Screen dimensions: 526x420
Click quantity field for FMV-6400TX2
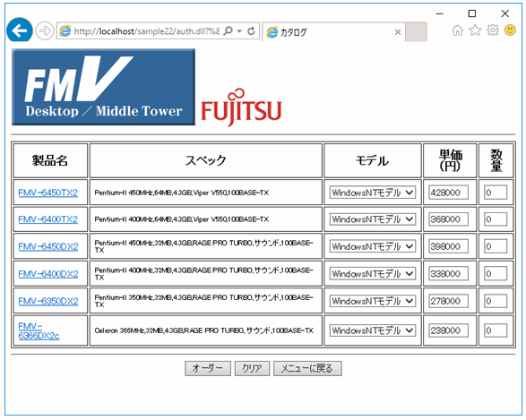point(496,219)
